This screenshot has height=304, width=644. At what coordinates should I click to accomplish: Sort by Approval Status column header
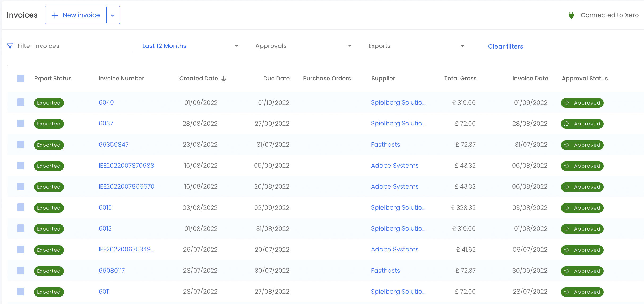(585, 79)
